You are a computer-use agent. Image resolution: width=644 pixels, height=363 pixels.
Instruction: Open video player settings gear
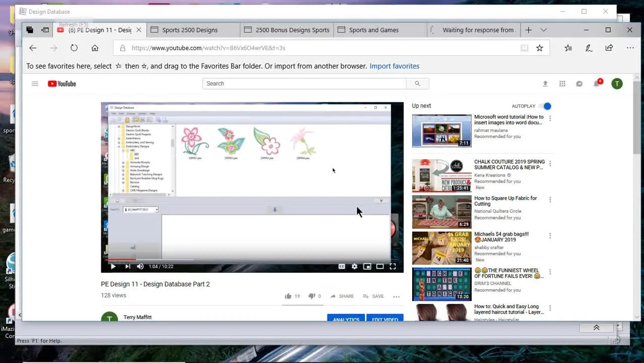click(354, 266)
